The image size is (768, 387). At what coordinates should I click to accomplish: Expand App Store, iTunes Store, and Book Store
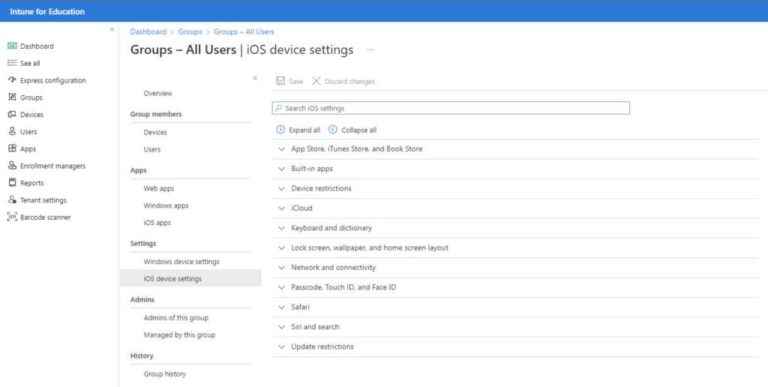(515, 149)
